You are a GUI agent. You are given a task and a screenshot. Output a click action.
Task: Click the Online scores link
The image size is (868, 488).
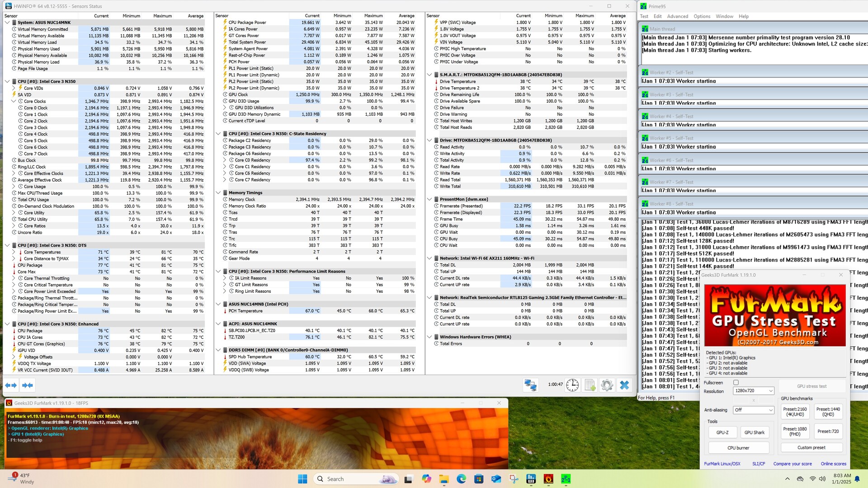833,464
